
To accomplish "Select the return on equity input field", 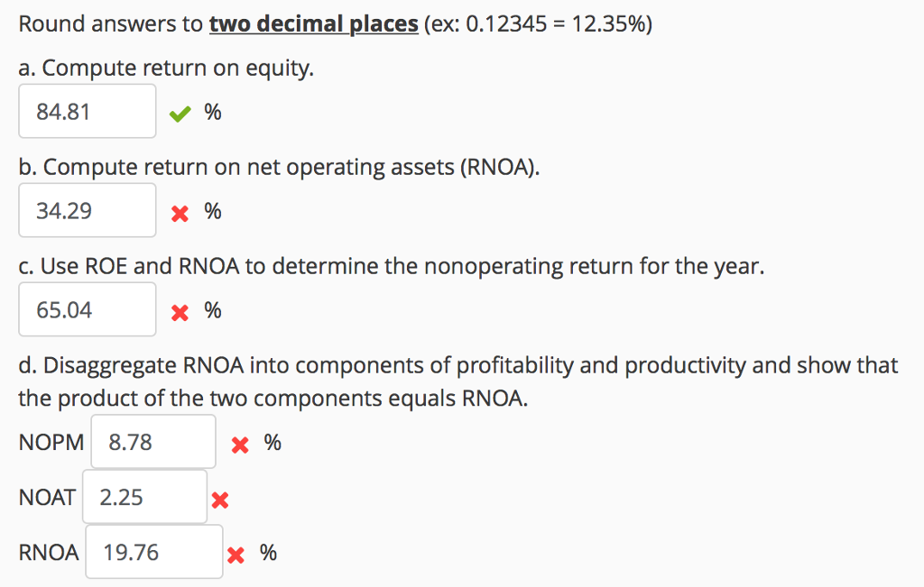I will [87, 111].
